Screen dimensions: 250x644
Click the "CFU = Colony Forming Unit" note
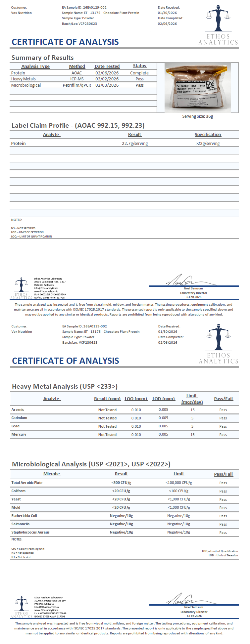(28, 549)
